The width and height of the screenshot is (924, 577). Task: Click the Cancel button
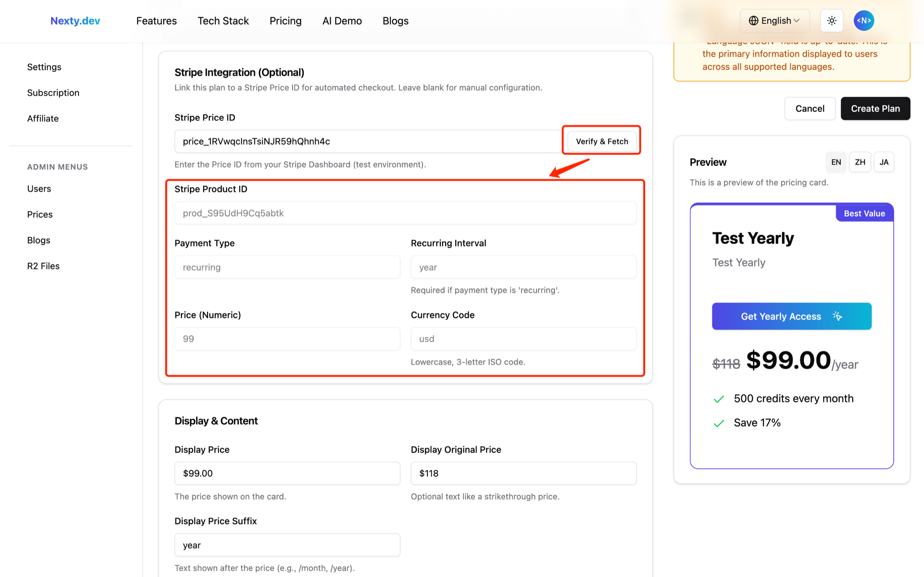coord(809,109)
